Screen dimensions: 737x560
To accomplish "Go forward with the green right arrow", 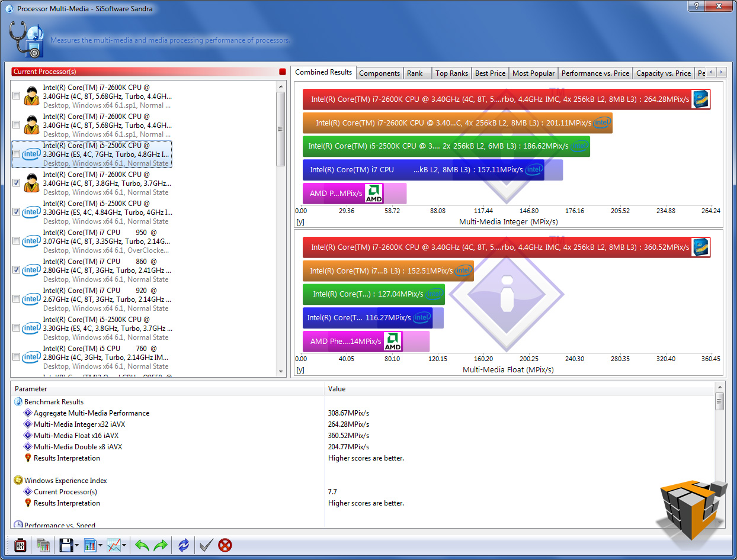I will coord(161,545).
